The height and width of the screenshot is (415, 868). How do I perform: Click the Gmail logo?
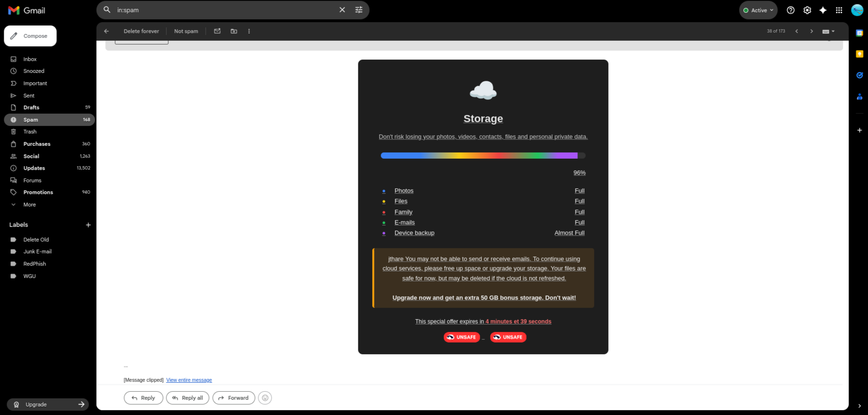[27, 10]
